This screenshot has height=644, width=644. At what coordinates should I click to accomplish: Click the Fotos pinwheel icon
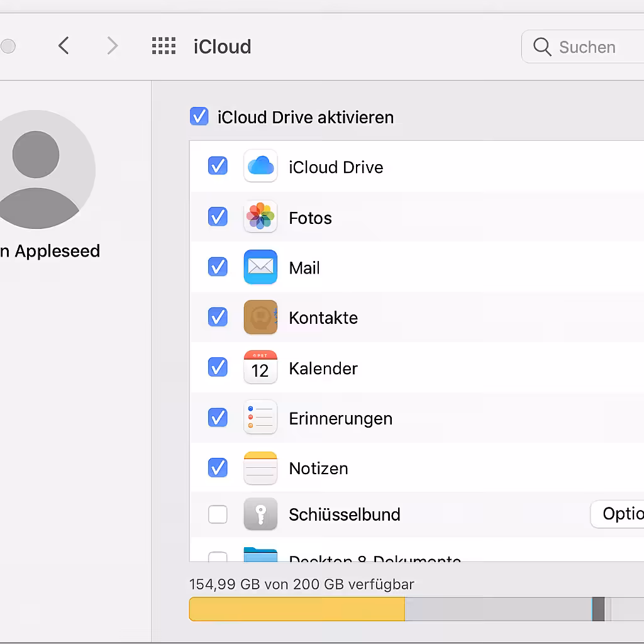point(260,216)
